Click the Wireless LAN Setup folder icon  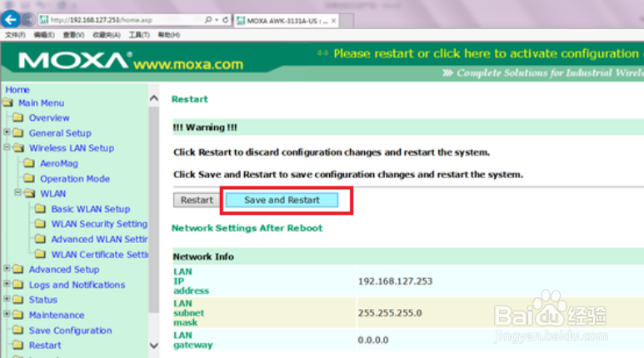point(18,148)
